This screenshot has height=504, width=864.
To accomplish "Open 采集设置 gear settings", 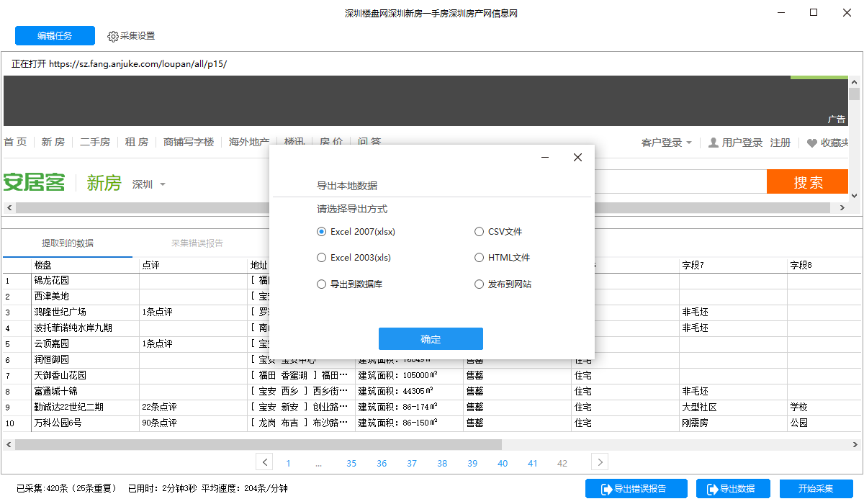I will (x=131, y=36).
